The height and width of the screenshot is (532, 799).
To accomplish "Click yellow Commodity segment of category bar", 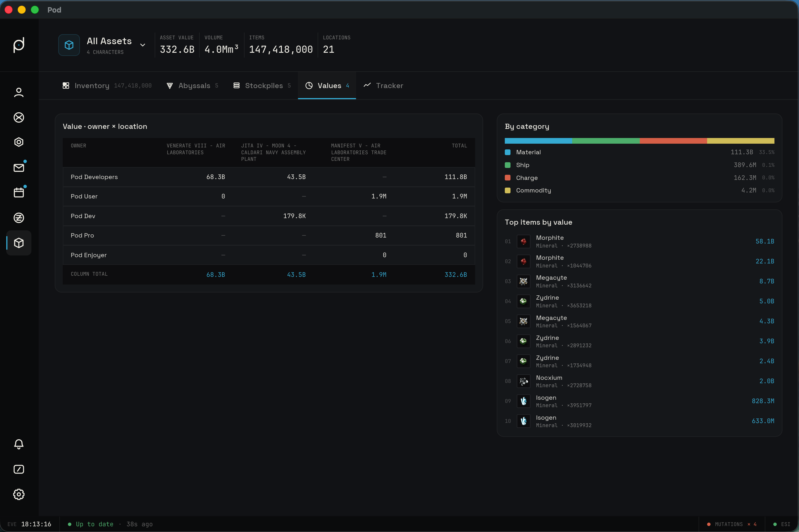I will tap(741, 141).
